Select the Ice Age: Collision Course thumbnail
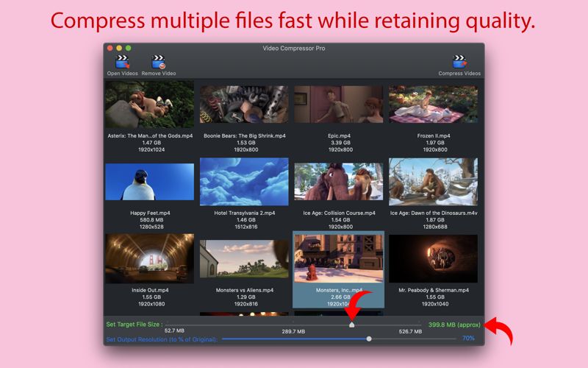The image size is (588, 368). point(339,182)
